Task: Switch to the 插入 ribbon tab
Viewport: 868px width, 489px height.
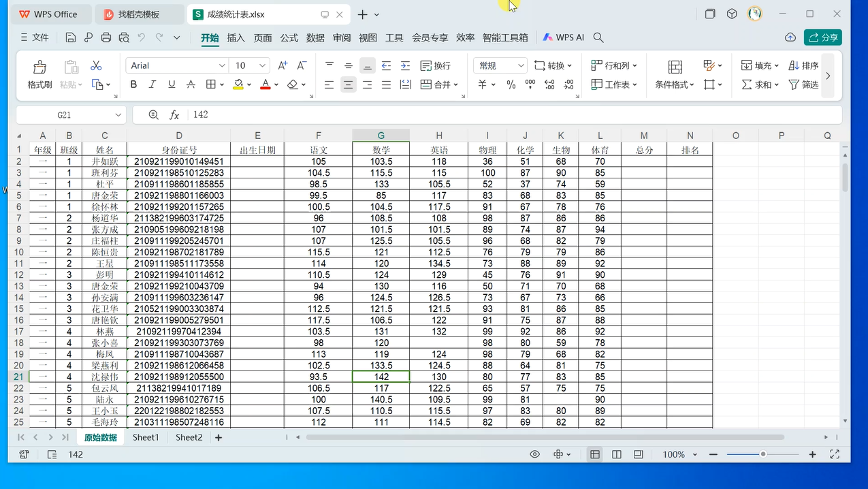Action: [x=236, y=37]
